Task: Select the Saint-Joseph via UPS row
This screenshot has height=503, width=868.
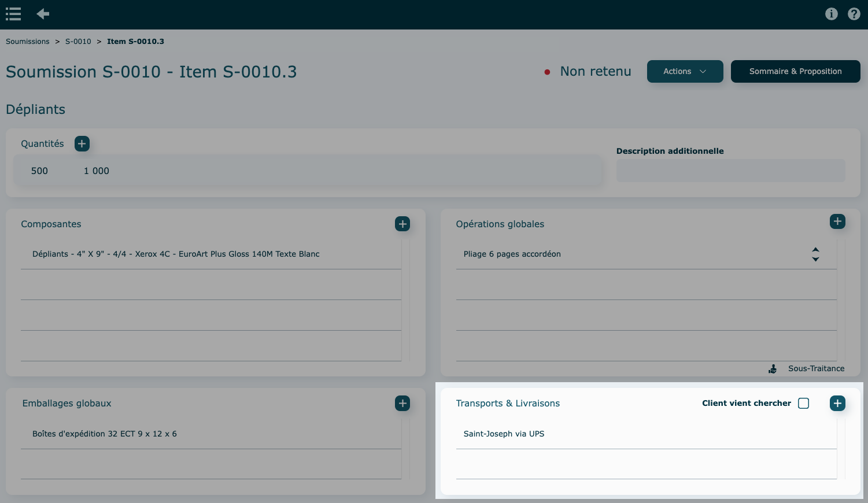Action: click(x=504, y=434)
